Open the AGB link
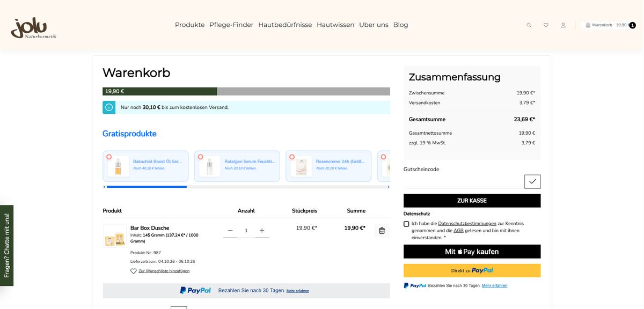 (x=458, y=231)
